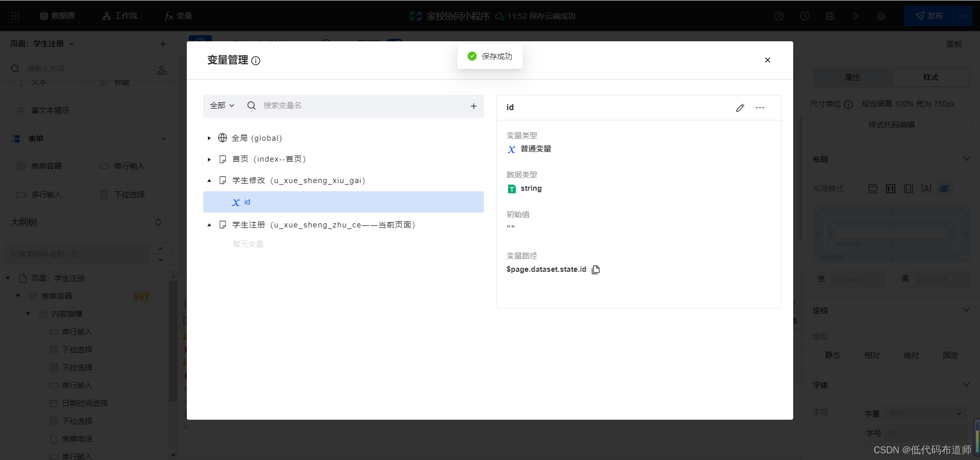The width and height of the screenshot is (980, 460).
Task: Click the 面板 panel toggle
Action: point(954,44)
